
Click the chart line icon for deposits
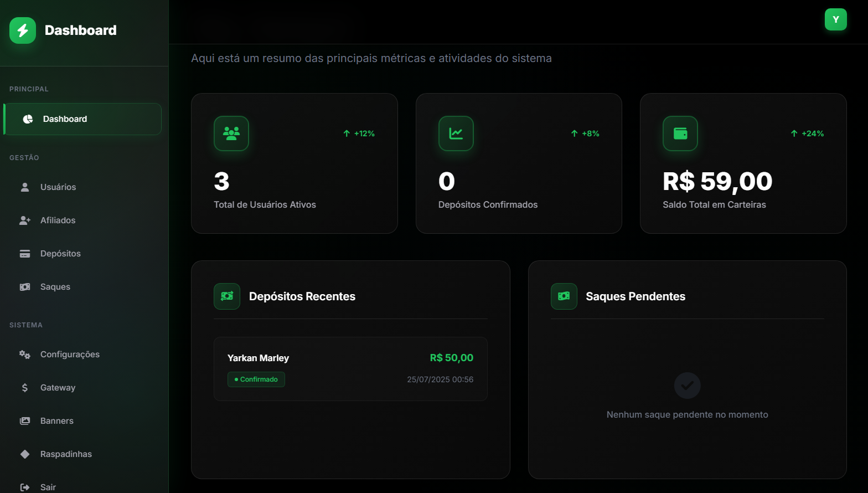(x=456, y=133)
